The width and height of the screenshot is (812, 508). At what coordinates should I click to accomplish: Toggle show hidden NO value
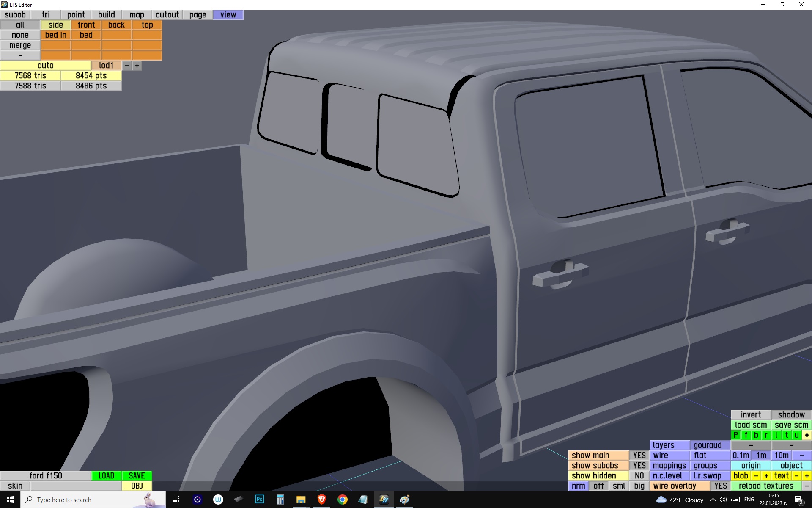click(639, 475)
